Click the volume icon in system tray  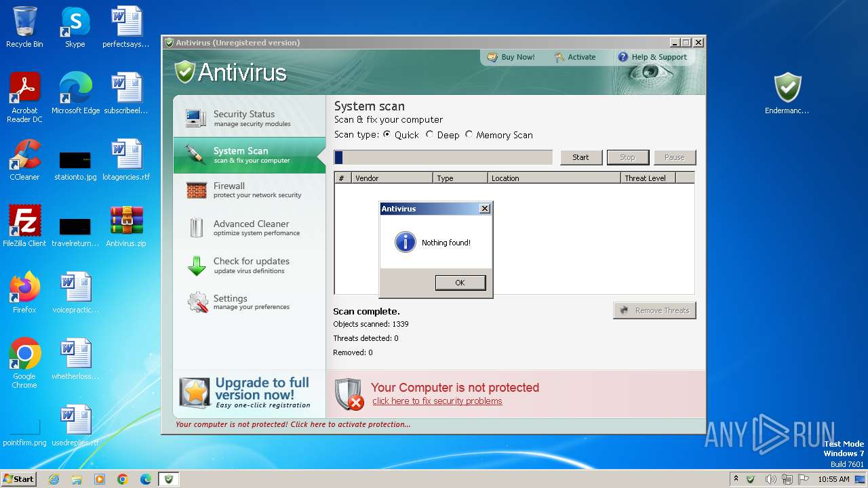tap(770, 479)
